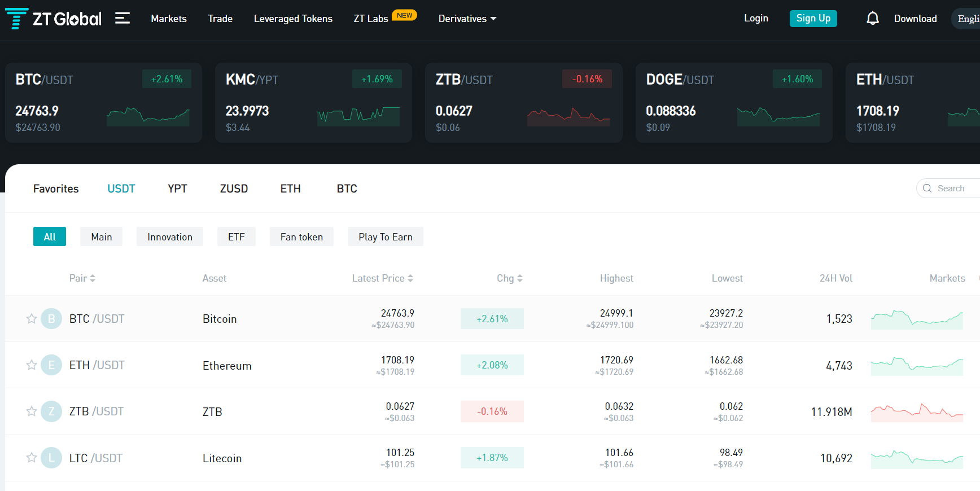Image resolution: width=980 pixels, height=491 pixels.
Task: Click the BTC/USDT row sparkline chart
Action: [x=917, y=319]
